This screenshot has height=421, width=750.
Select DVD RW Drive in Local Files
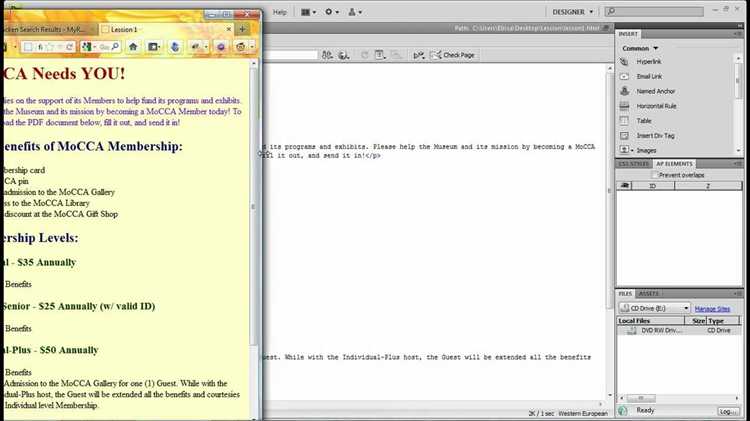[658, 330]
